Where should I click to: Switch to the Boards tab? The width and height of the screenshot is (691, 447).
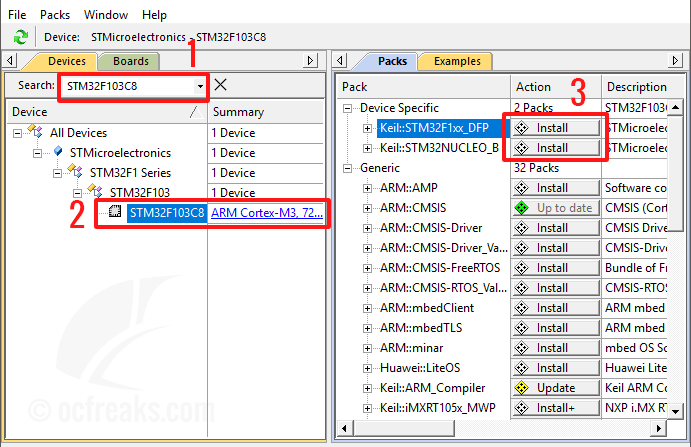130,61
